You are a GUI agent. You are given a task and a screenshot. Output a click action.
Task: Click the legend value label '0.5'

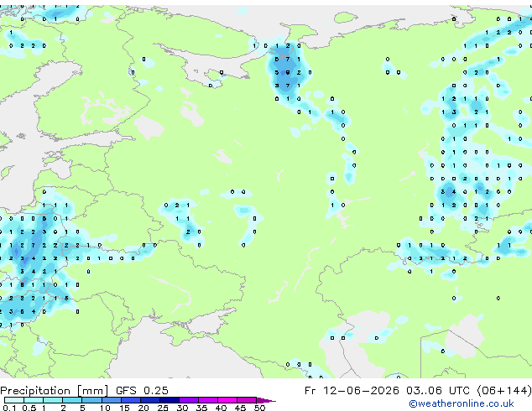click(29, 408)
